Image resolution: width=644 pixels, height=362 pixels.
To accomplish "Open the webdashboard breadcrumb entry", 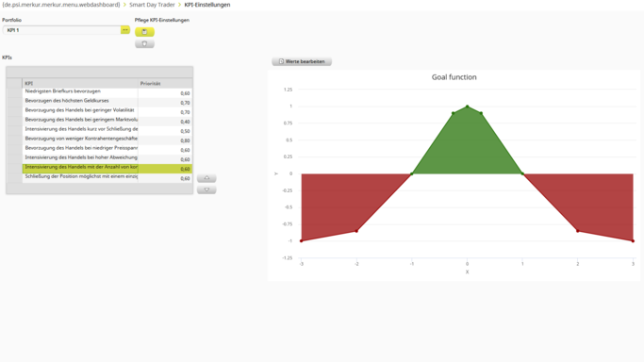I will click(60, 5).
